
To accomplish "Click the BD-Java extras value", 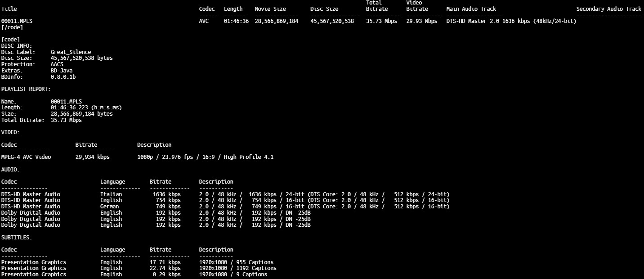I will coord(61,71).
